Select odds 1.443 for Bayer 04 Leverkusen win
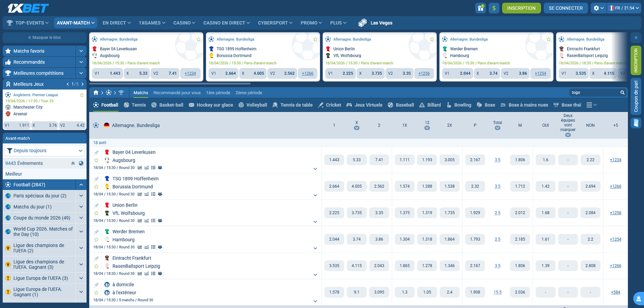Image resolution: width=644 pixels, height=308 pixels. tap(334, 160)
